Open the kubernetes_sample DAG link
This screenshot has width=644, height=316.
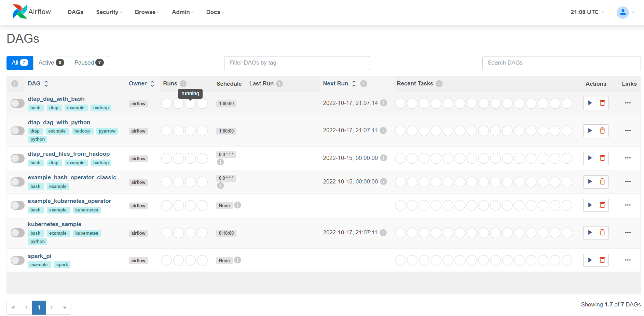click(x=54, y=224)
